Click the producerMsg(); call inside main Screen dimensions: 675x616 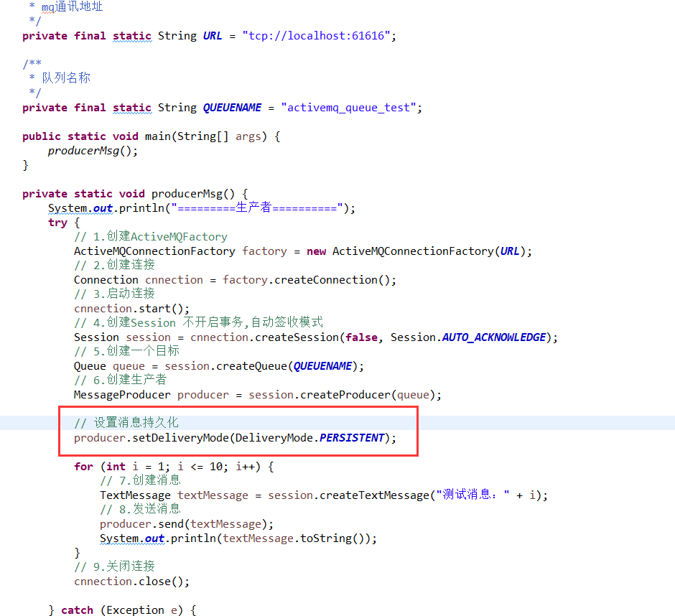(93, 151)
